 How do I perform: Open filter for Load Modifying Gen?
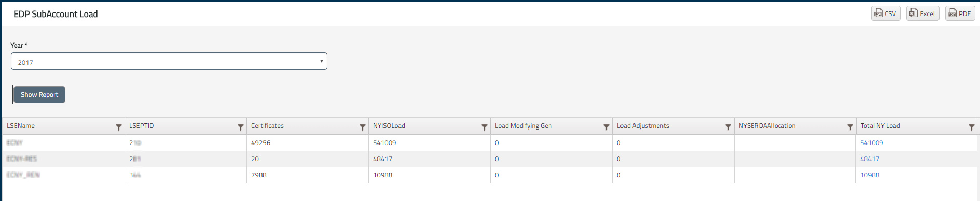pos(606,127)
